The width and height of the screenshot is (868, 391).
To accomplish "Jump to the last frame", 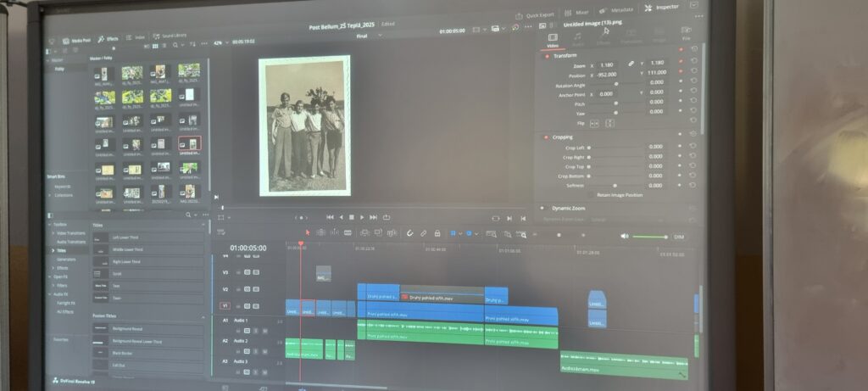I will point(374,217).
